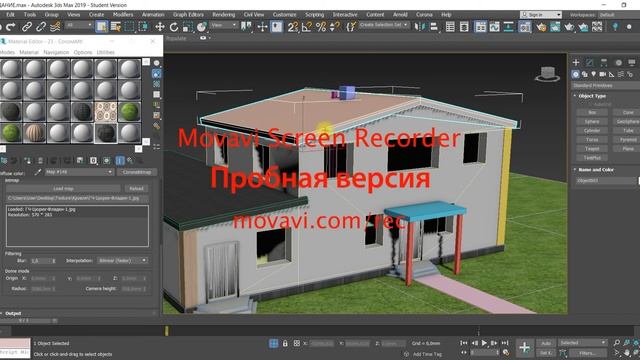The height and width of the screenshot is (360, 640).
Task: Open Modifiers menu
Action: (123, 15)
